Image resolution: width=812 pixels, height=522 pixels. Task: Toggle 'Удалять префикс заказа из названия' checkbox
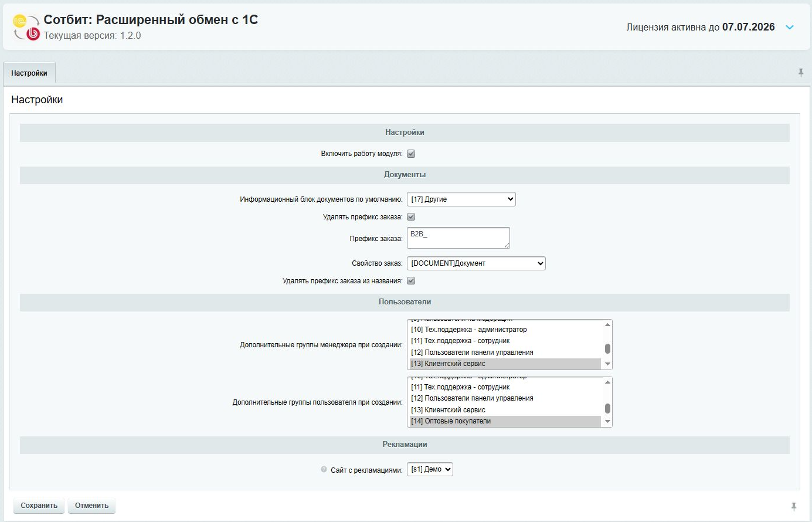pos(411,281)
